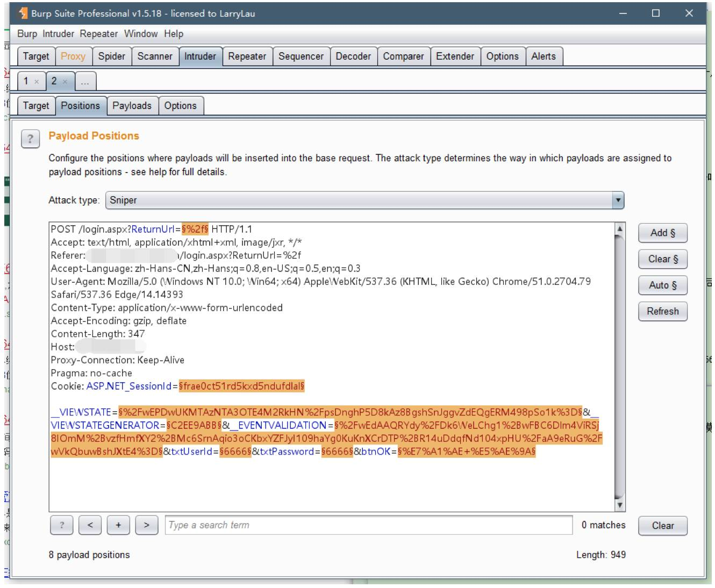Click the Burp Suite logo icon
715x588 pixels.
click(23, 13)
